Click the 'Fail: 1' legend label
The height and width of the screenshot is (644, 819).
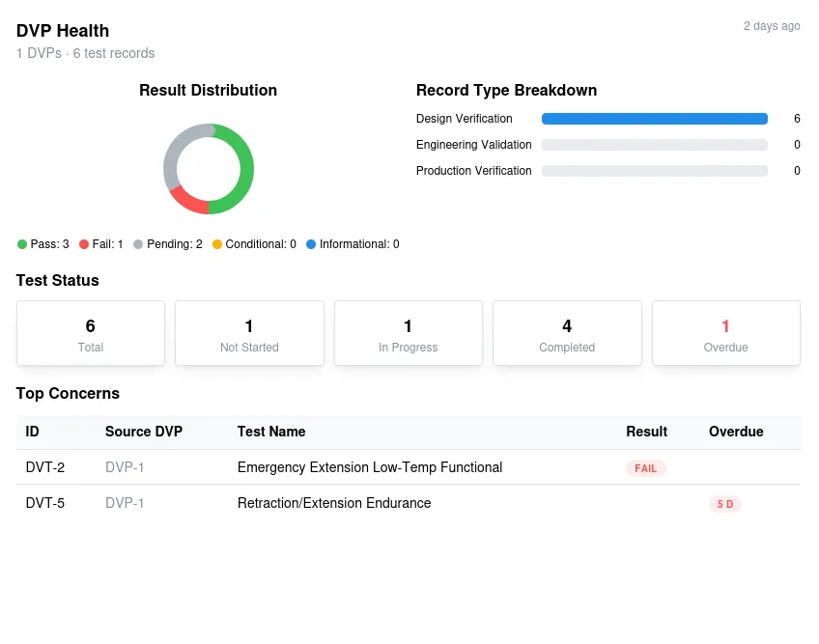click(x=107, y=244)
